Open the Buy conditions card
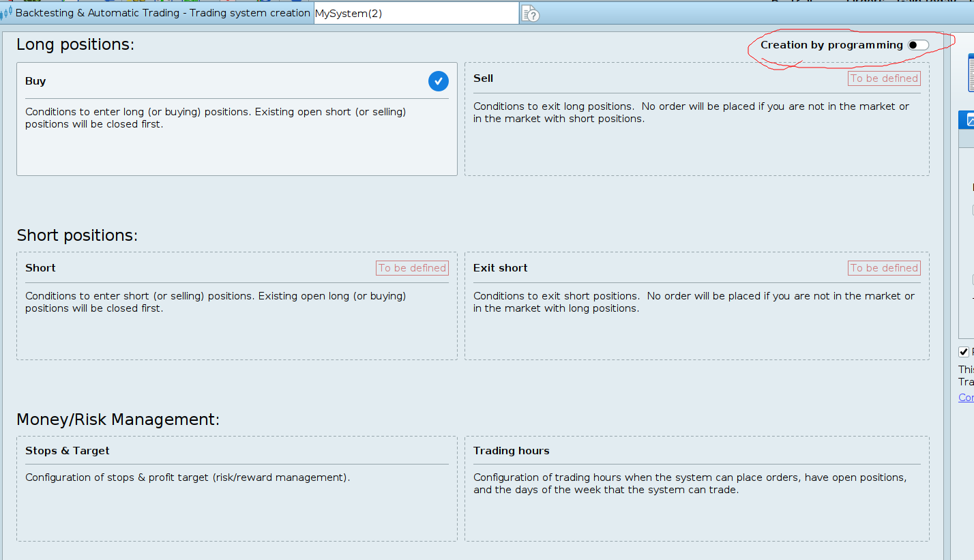The image size is (974, 560). pyautogui.click(x=237, y=119)
